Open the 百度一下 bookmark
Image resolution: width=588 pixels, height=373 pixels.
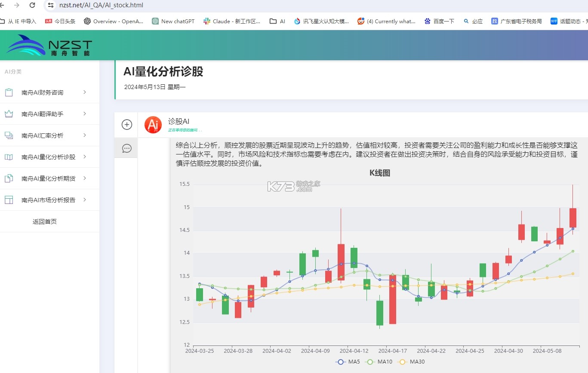(x=439, y=21)
